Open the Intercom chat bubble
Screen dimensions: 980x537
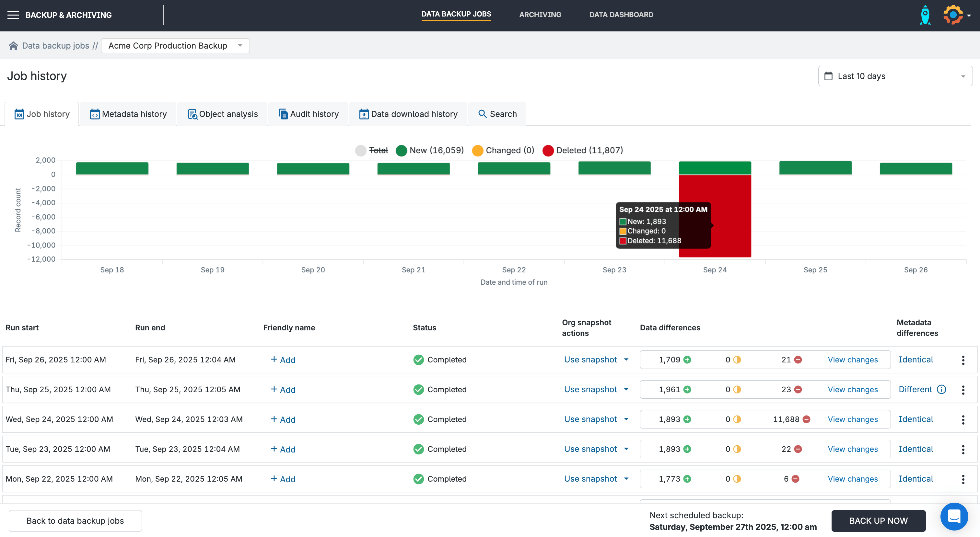954,517
